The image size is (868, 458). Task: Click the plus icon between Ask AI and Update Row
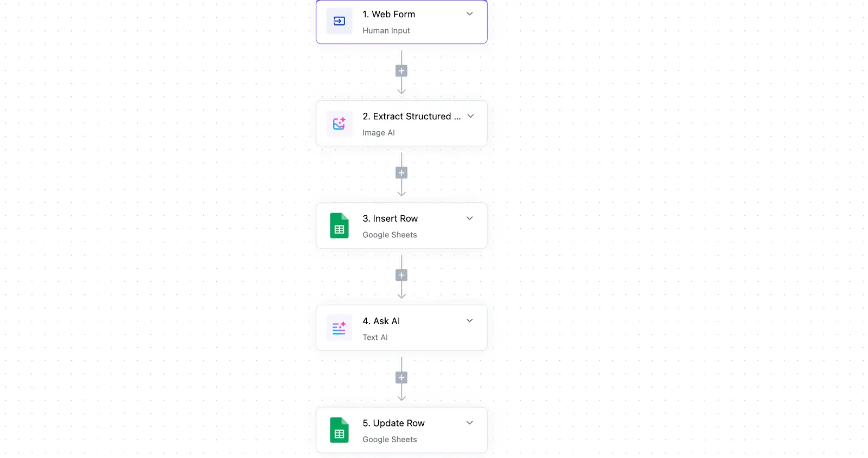(401, 377)
